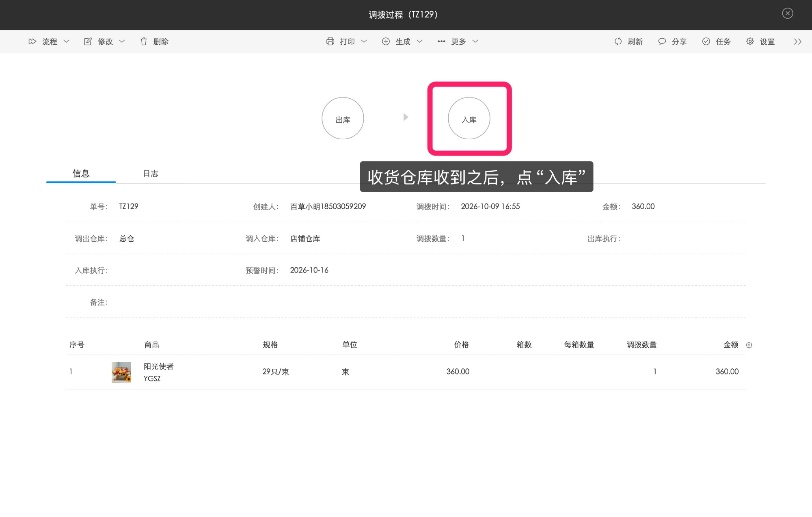The image size is (812, 517).
Task: Click the 刷新 button label
Action: pos(635,41)
